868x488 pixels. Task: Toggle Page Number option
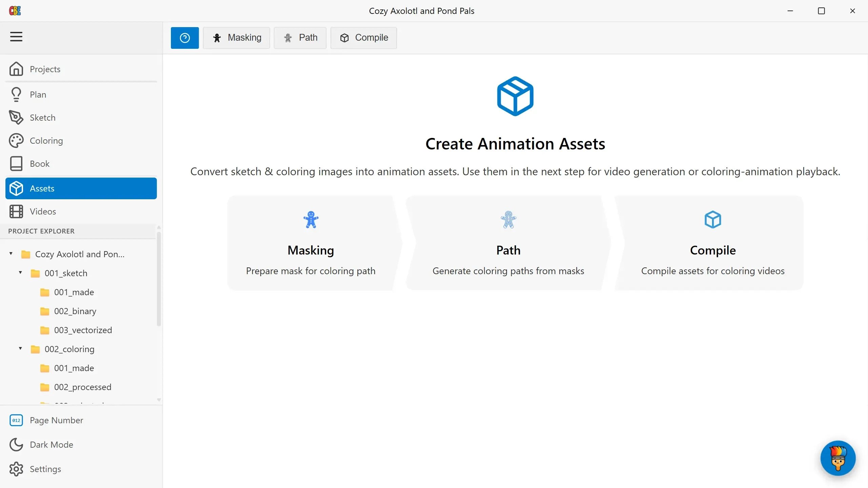point(56,420)
